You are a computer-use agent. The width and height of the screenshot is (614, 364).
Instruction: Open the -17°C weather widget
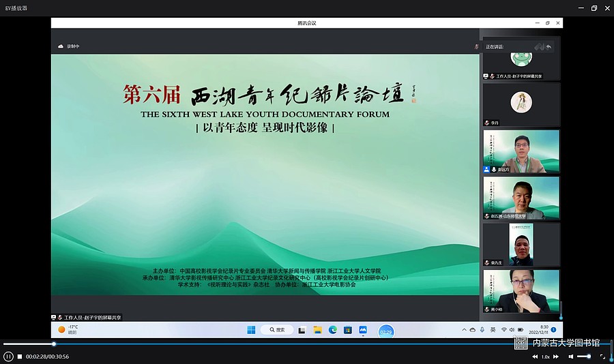click(x=68, y=329)
